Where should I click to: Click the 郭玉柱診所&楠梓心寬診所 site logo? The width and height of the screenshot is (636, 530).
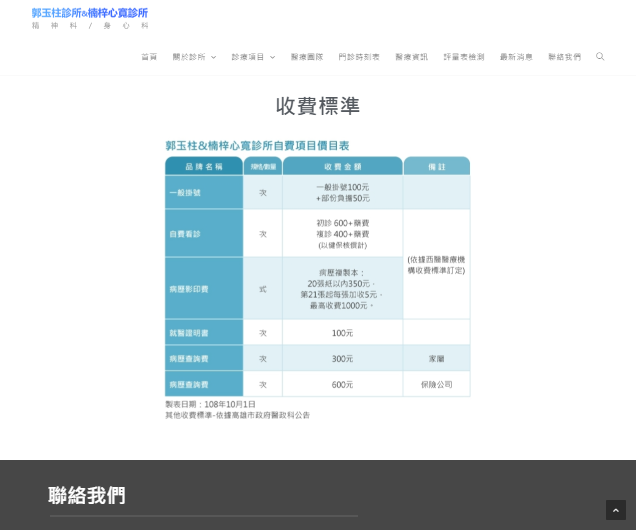coord(90,13)
